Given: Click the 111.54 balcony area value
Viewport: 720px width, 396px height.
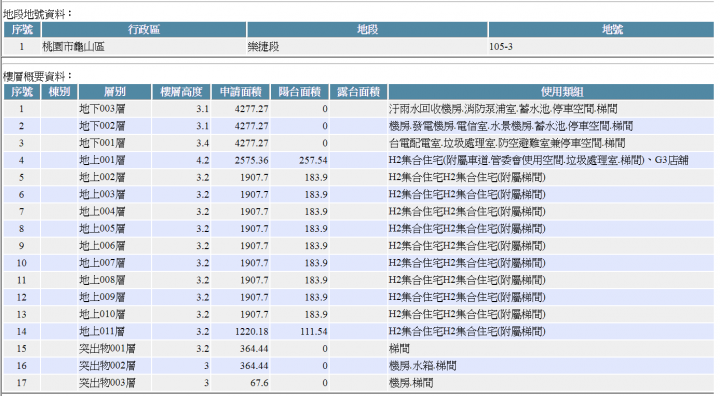Looking at the screenshot, I should click(314, 331).
